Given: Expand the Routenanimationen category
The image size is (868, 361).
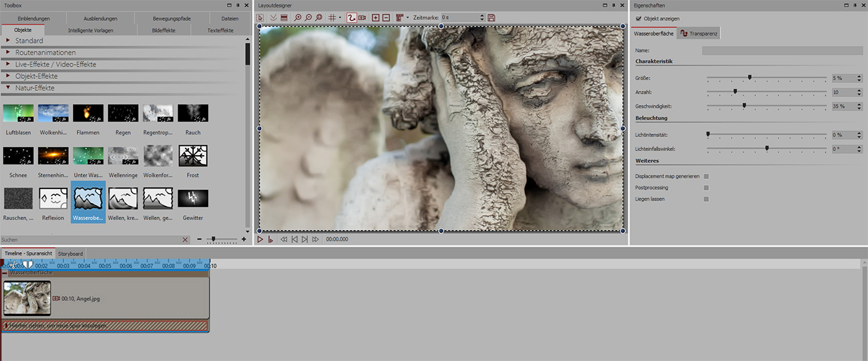Looking at the screenshot, I should coord(45,53).
